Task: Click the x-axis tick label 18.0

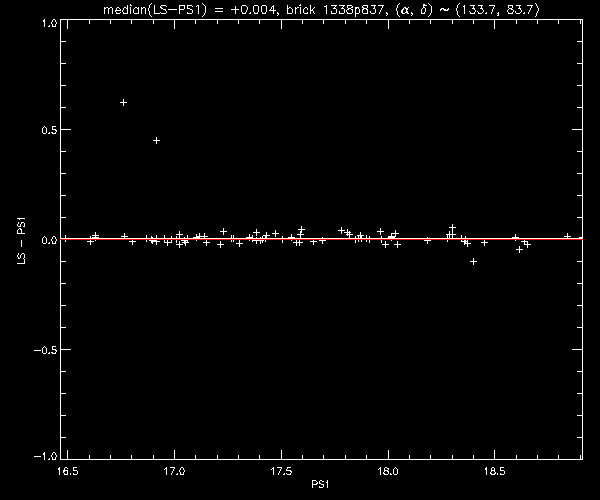Action: pos(388,471)
